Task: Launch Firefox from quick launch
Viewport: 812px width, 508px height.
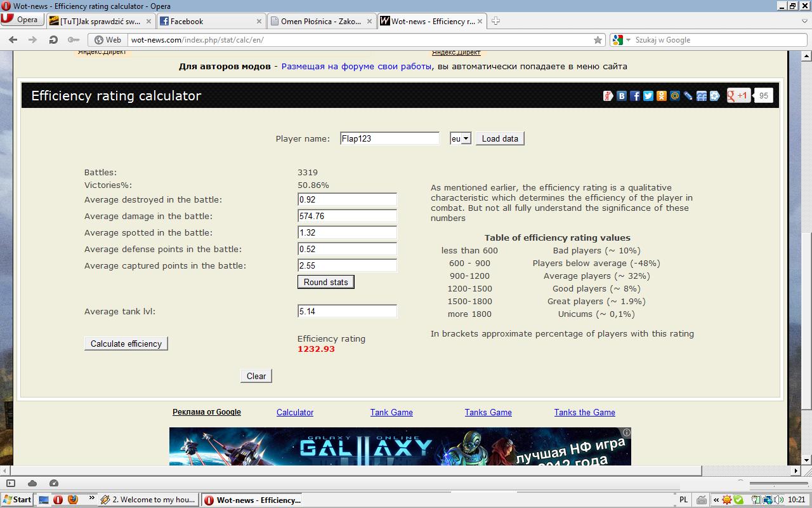Action: [x=73, y=500]
